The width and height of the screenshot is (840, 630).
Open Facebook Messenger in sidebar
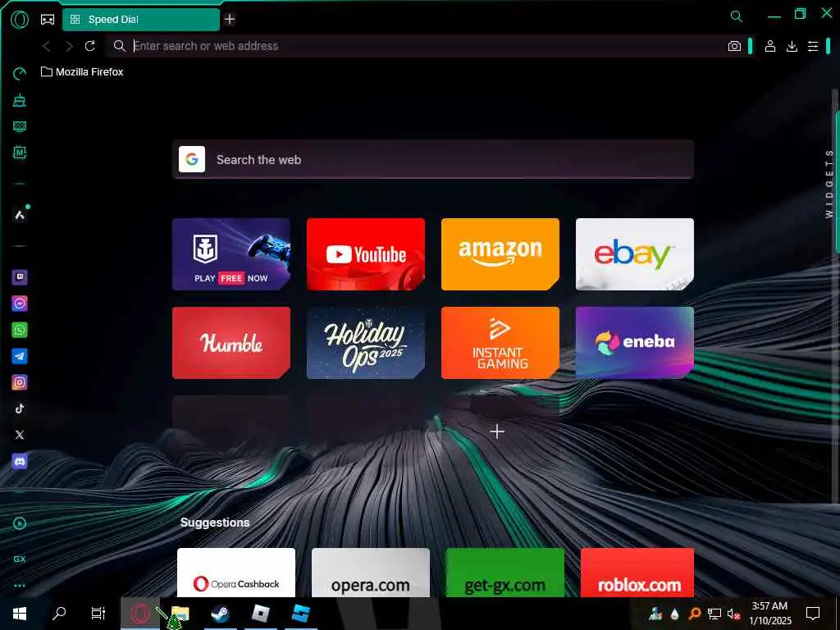[x=20, y=304]
